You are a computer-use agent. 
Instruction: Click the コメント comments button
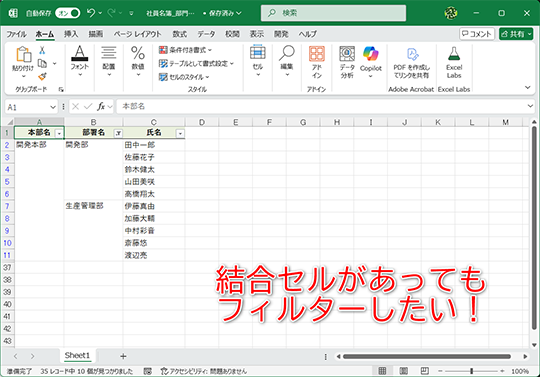tap(477, 34)
